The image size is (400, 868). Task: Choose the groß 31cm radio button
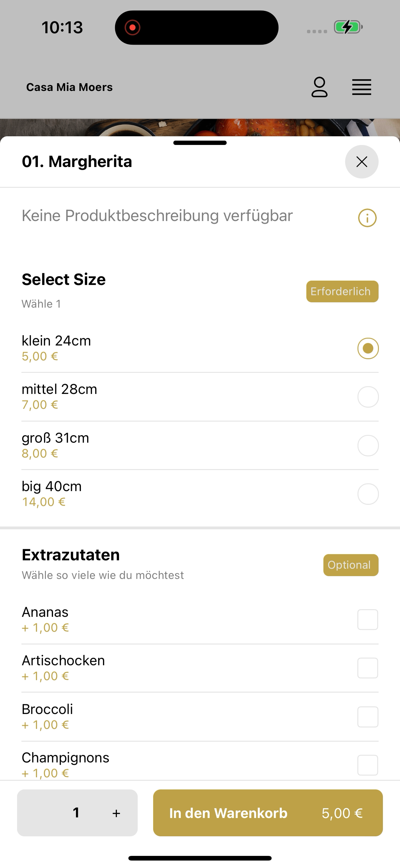368,445
